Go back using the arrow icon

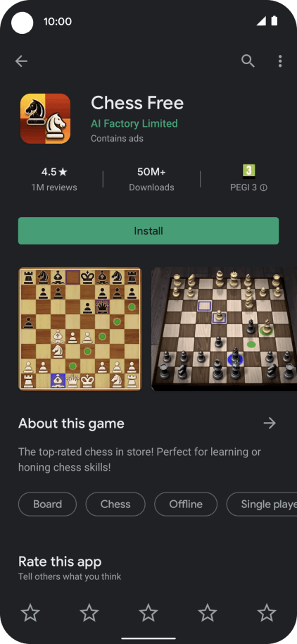pos(21,61)
